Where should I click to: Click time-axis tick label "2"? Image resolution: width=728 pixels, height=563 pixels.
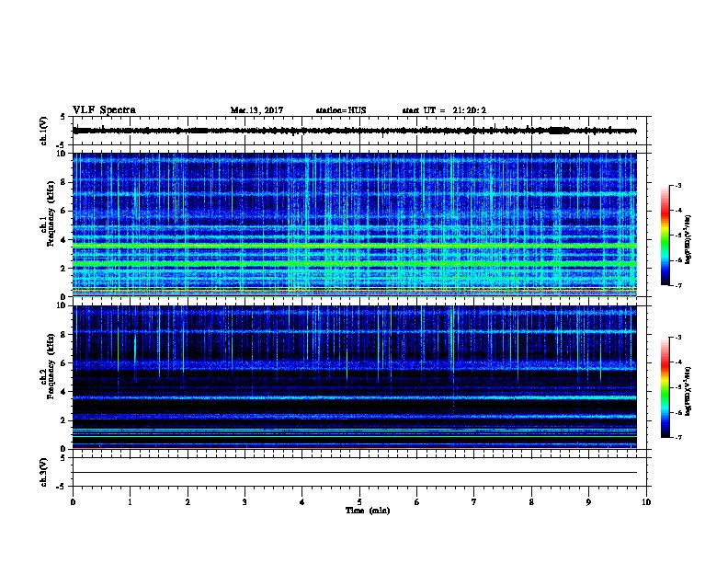pyautogui.click(x=188, y=501)
